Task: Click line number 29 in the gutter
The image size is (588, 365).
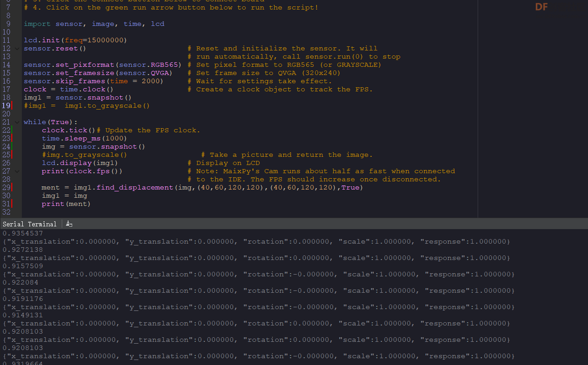Action: (x=6, y=188)
